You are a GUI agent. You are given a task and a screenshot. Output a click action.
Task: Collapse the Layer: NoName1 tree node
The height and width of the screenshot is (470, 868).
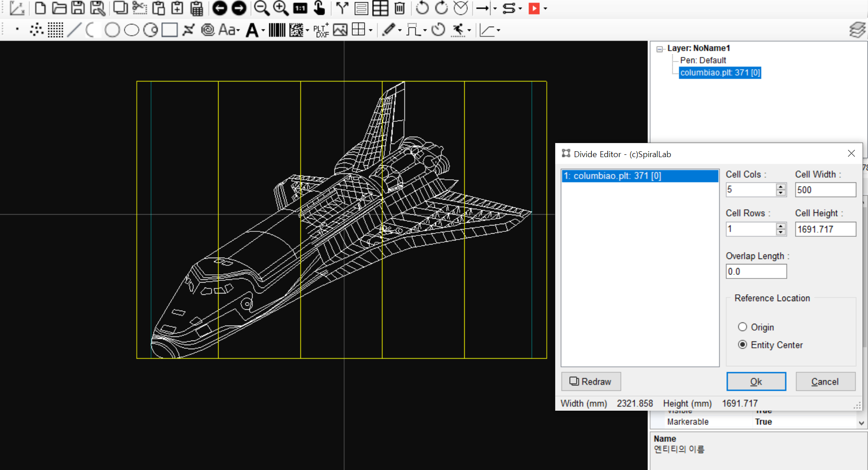tap(660, 49)
